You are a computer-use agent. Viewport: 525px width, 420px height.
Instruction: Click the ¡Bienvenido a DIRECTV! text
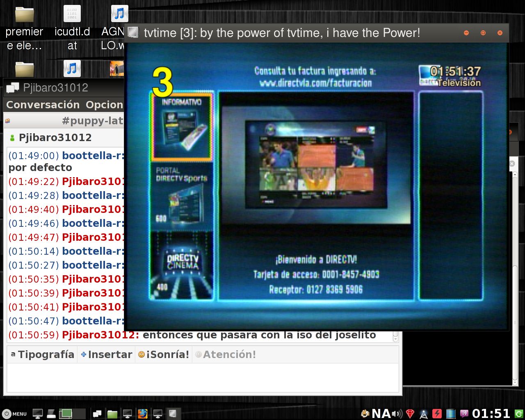tap(316, 259)
